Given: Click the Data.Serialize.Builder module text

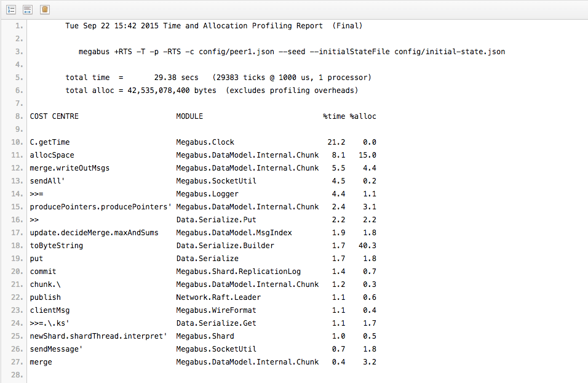Looking at the screenshot, I should coord(225,246).
